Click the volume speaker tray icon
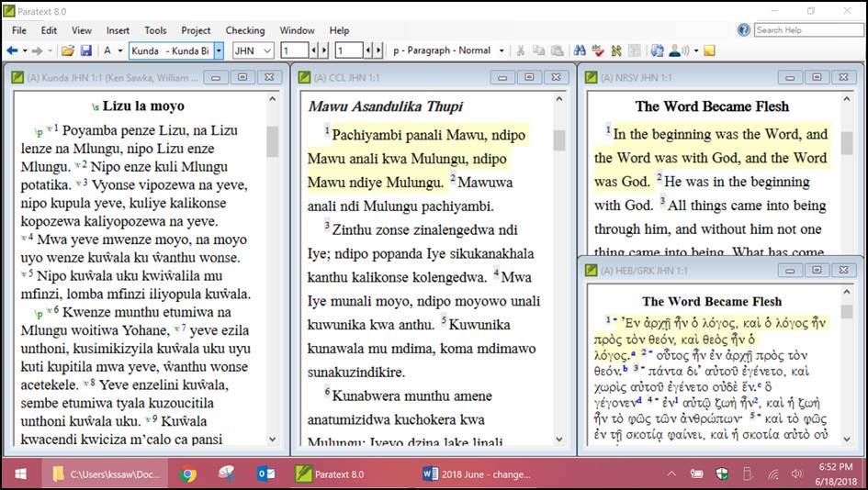This screenshot has width=868, height=490. [x=797, y=474]
